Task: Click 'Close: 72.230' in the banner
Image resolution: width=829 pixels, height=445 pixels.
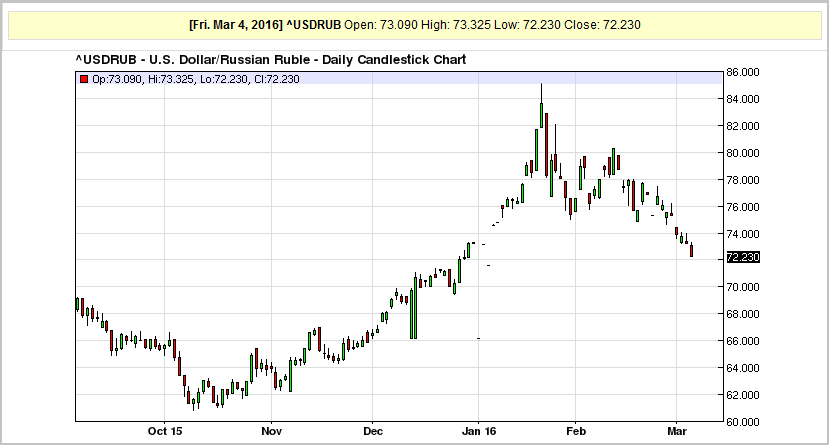Action: coord(602,25)
